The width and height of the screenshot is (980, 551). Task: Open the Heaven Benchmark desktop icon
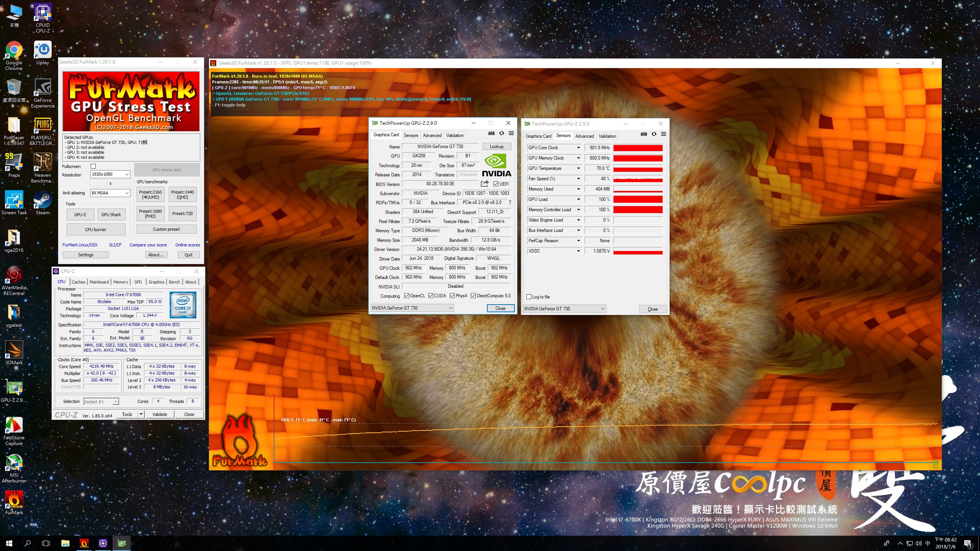click(42, 168)
